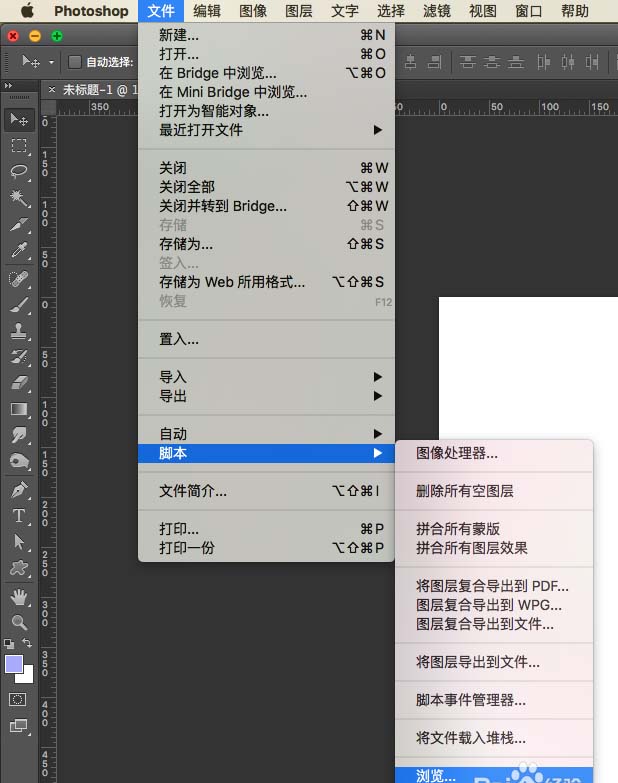This screenshot has width=618, height=783.
Task: Choose 新建... from the file menu
Action: [266, 35]
